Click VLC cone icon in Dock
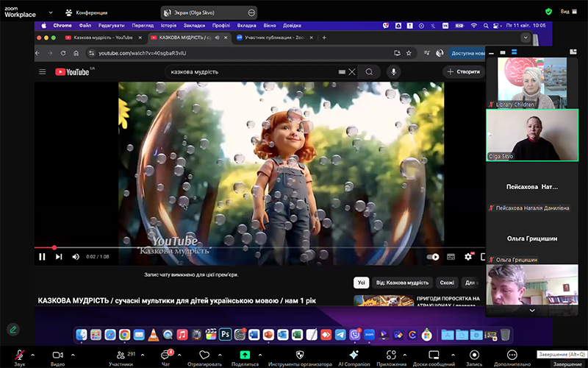This screenshot has height=368, width=588. pos(154,334)
